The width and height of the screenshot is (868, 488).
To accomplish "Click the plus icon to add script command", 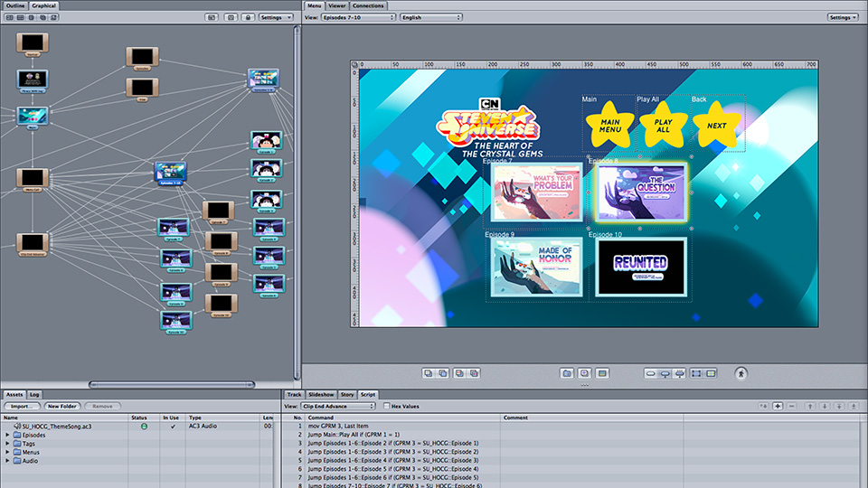I will [778, 406].
